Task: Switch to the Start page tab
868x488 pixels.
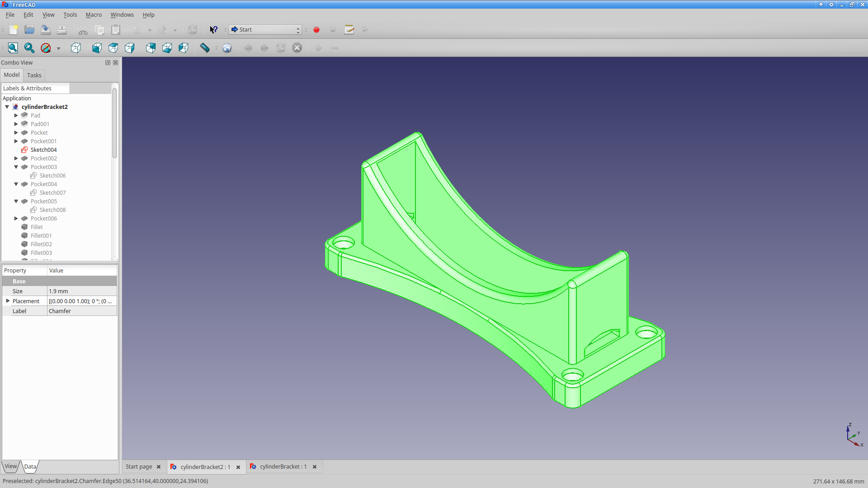Action: [x=139, y=467]
